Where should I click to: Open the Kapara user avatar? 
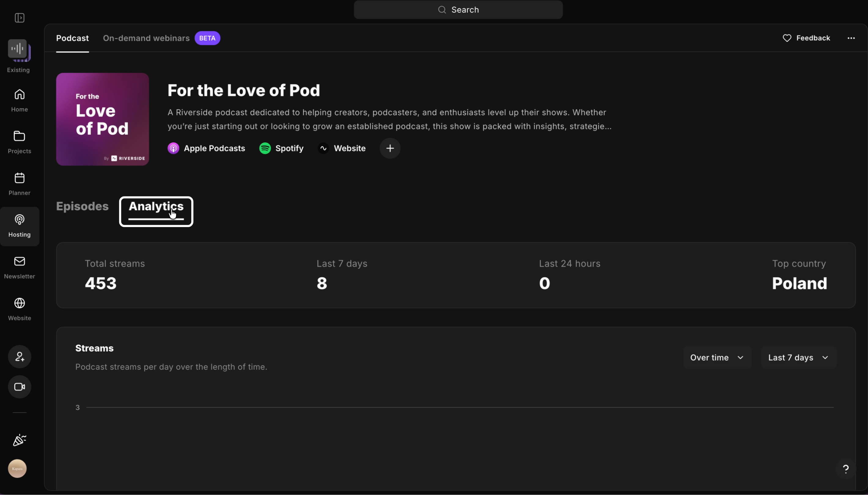coord(17,468)
